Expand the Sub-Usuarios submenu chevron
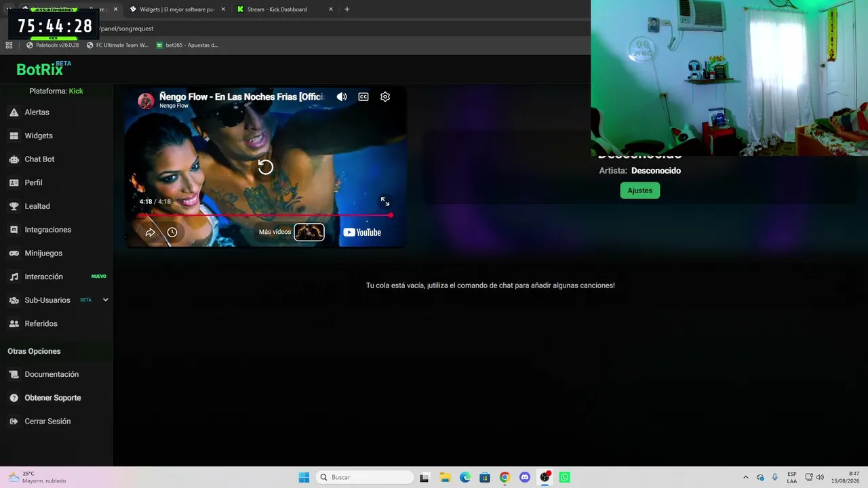The image size is (868, 488). tap(105, 300)
